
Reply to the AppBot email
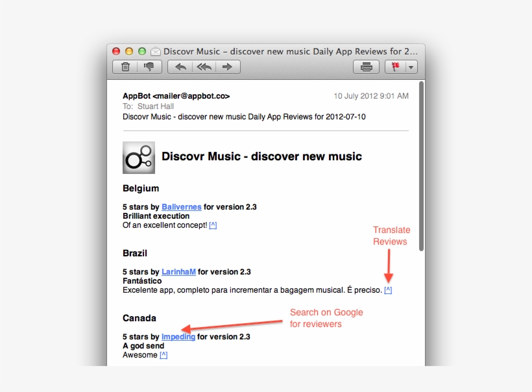(x=180, y=66)
